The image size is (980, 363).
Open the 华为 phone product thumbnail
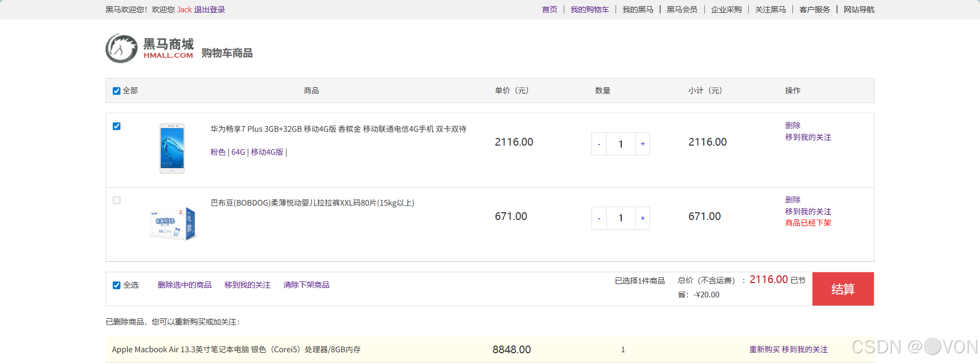tap(172, 149)
